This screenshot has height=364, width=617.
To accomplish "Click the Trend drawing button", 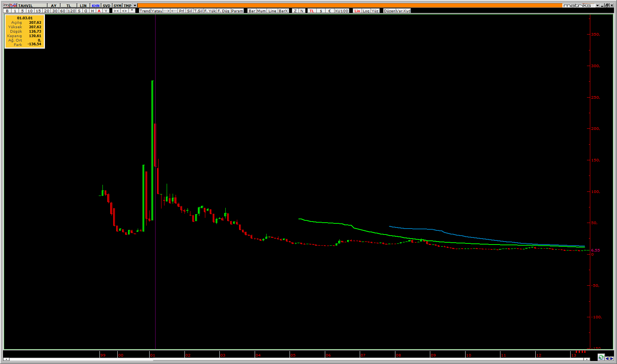I will click(145, 11).
